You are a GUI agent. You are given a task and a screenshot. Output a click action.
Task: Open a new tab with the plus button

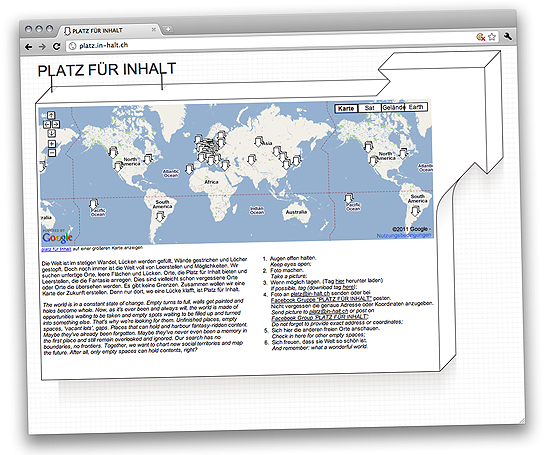pyautogui.click(x=168, y=29)
